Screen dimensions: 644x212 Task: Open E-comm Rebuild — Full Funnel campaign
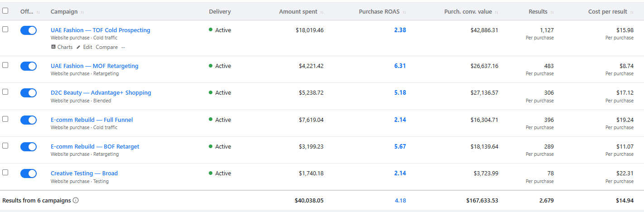[x=92, y=120]
